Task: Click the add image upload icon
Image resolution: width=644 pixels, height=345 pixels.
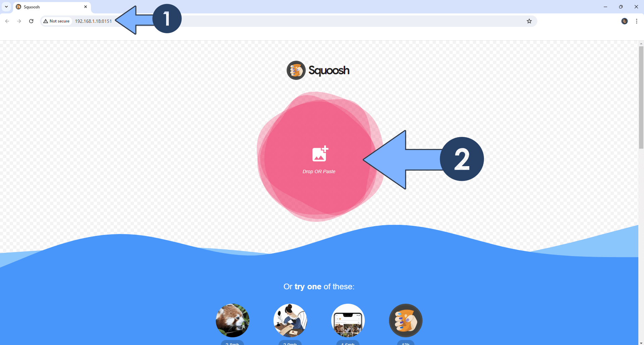Action: pos(320,154)
